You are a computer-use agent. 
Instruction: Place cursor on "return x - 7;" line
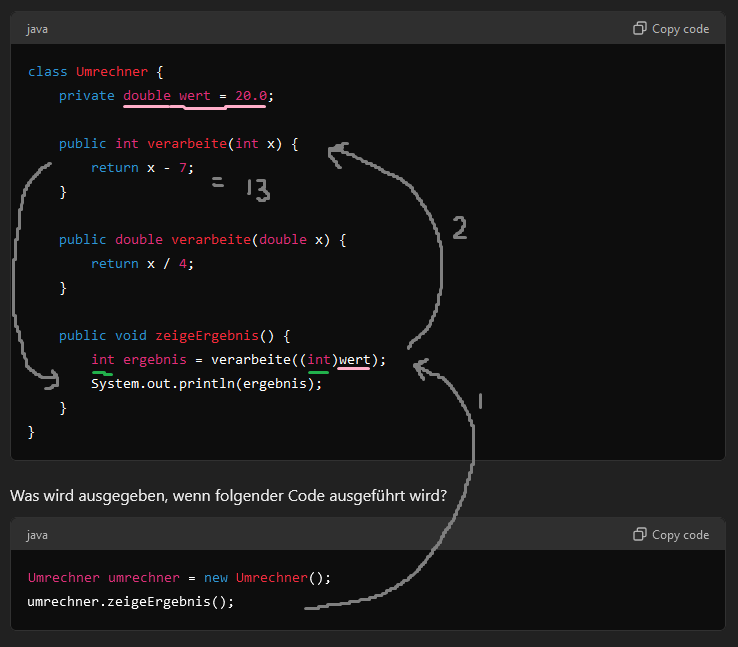pyautogui.click(x=142, y=168)
